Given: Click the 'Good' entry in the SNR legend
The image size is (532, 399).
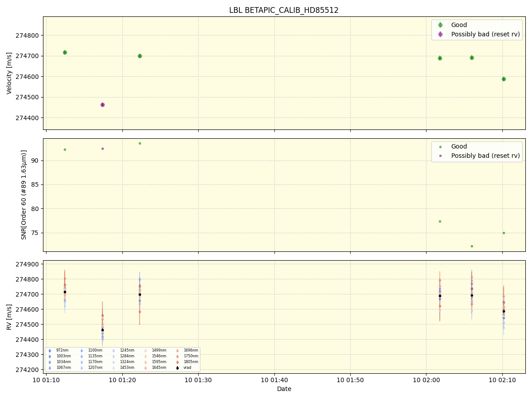Looking at the screenshot, I should pyautogui.click(x=459, y=146).
